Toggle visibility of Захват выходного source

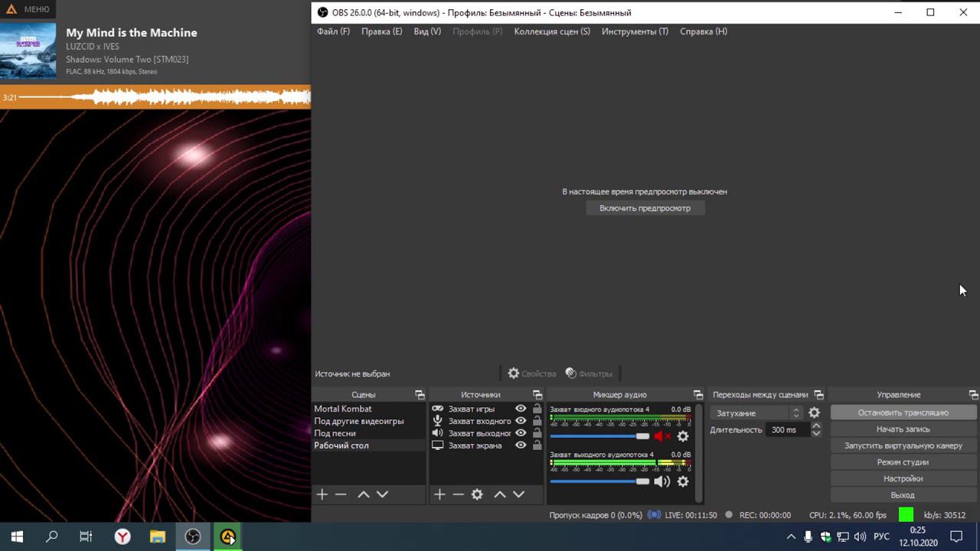(521, 433)
